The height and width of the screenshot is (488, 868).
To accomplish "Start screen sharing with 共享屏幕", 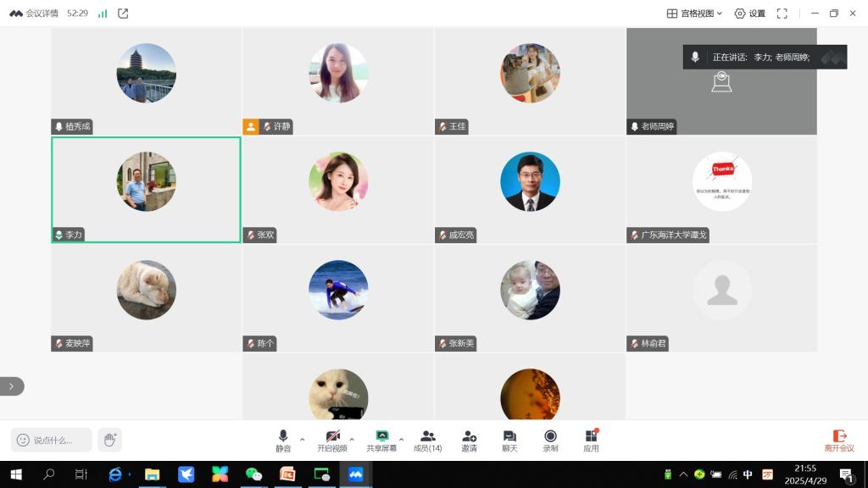I will [x=381, y=440].
